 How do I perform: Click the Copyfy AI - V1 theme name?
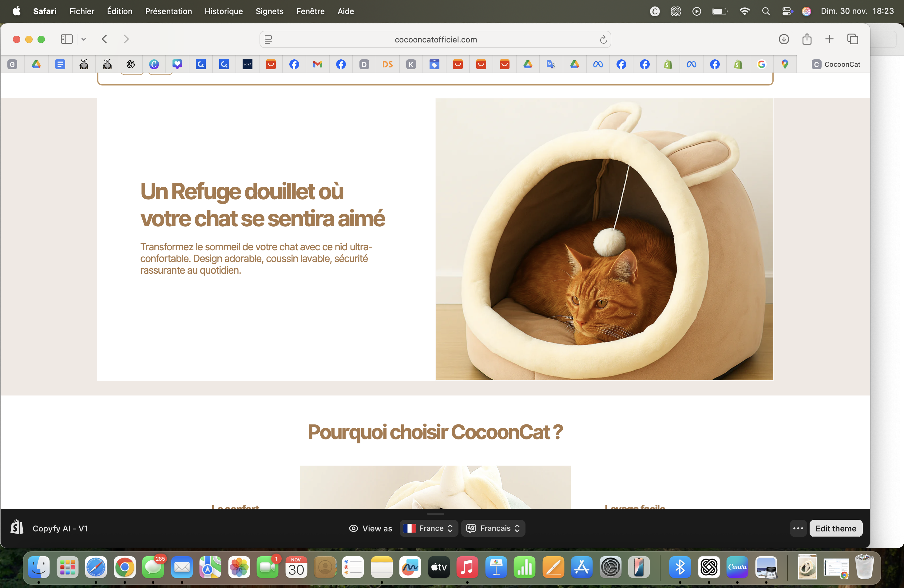(x=60, y=528)
